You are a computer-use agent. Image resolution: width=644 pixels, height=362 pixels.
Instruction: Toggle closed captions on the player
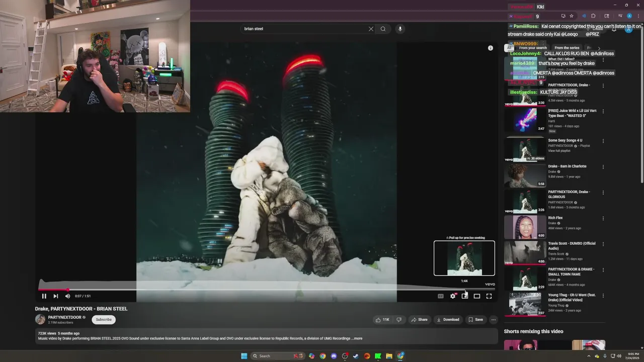441,296
